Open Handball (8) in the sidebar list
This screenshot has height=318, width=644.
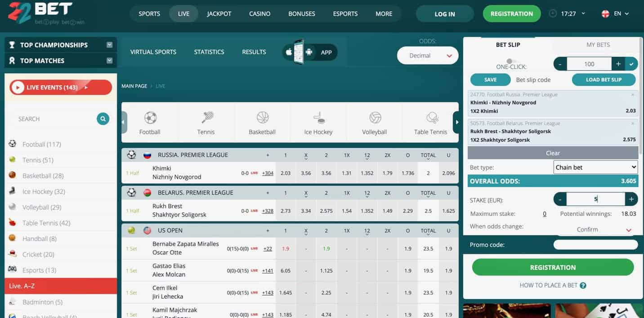pos(39,239)
